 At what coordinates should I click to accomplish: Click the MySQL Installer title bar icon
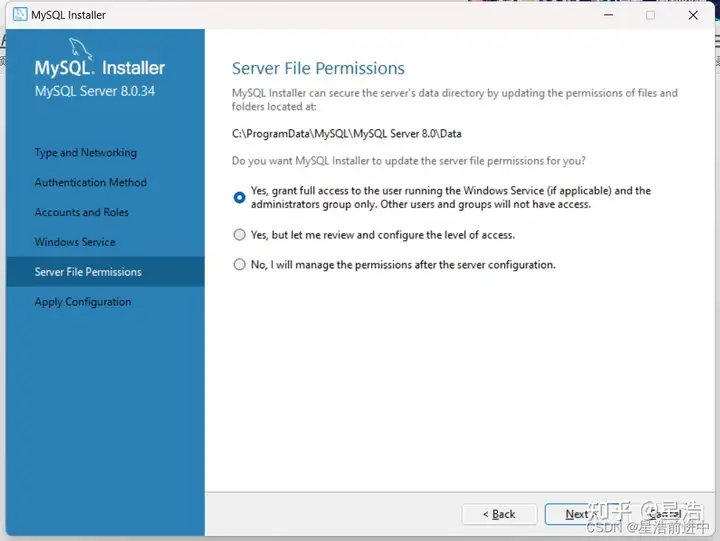point(19,15)
